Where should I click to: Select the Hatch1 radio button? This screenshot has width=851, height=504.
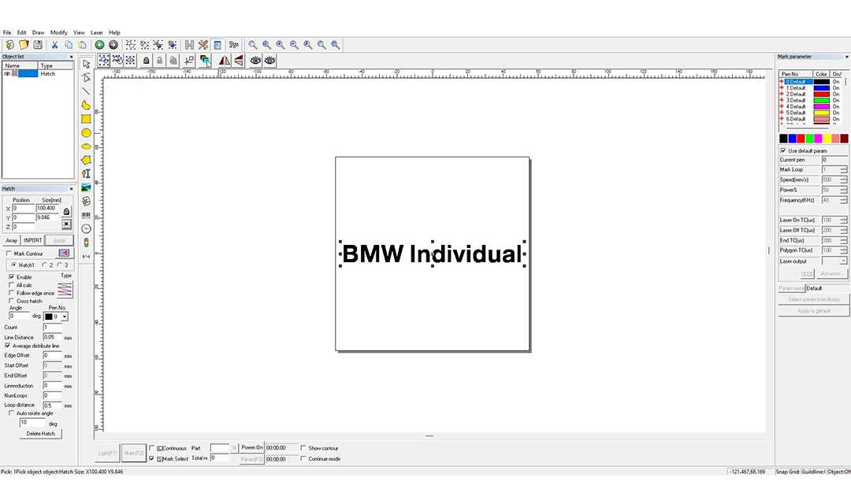(x=13, y=265)
